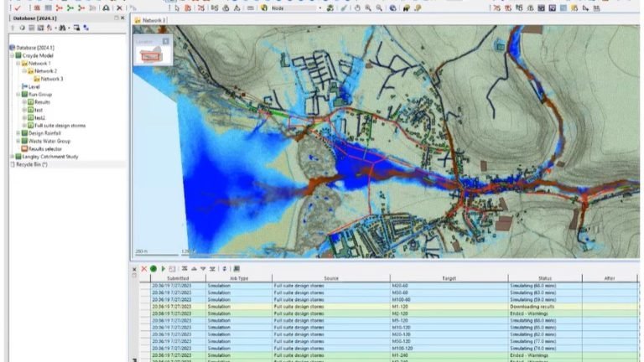Select Network 2 in tree
644x362 pixels.
[45, 71]
